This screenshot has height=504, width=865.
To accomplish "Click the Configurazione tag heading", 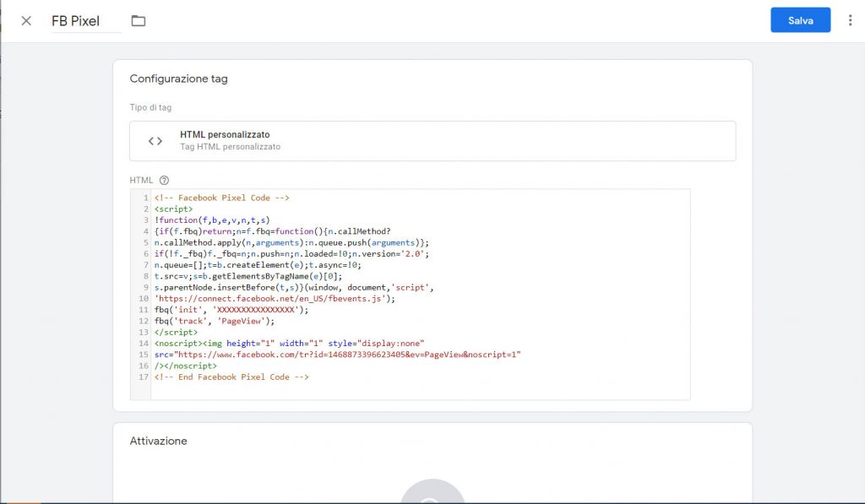I will (x=179, y=79).
